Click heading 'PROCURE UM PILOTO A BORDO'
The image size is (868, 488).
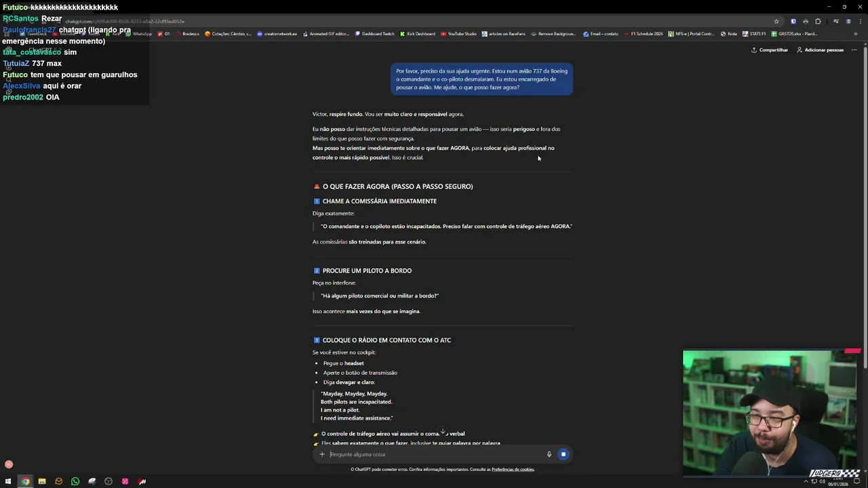click(367, 271)
